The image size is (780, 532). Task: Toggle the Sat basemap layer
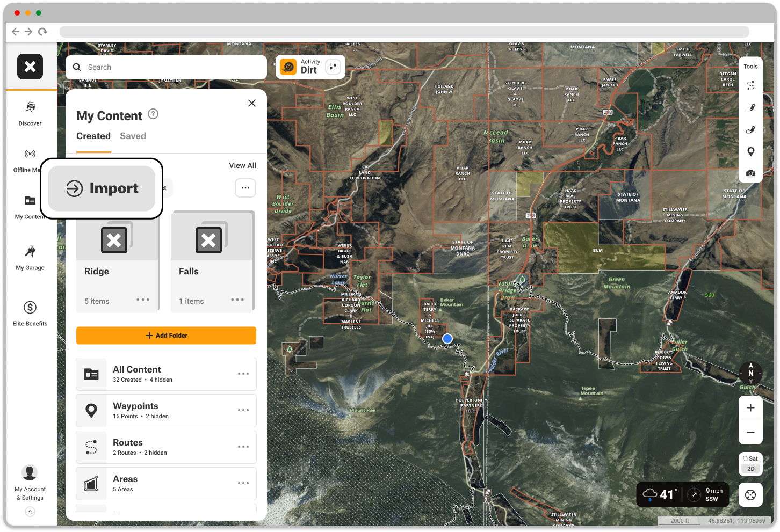point(750,458)
